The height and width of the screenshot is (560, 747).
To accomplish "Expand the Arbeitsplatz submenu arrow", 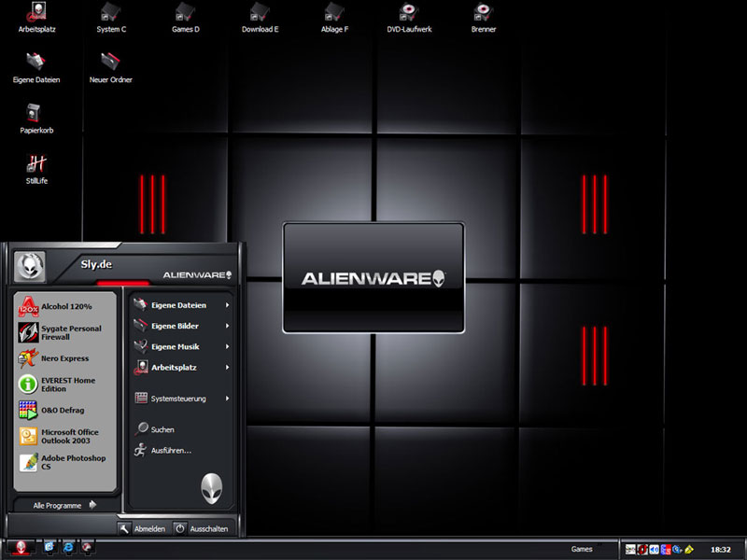I will pyautogui.click(x=227, y=368).
